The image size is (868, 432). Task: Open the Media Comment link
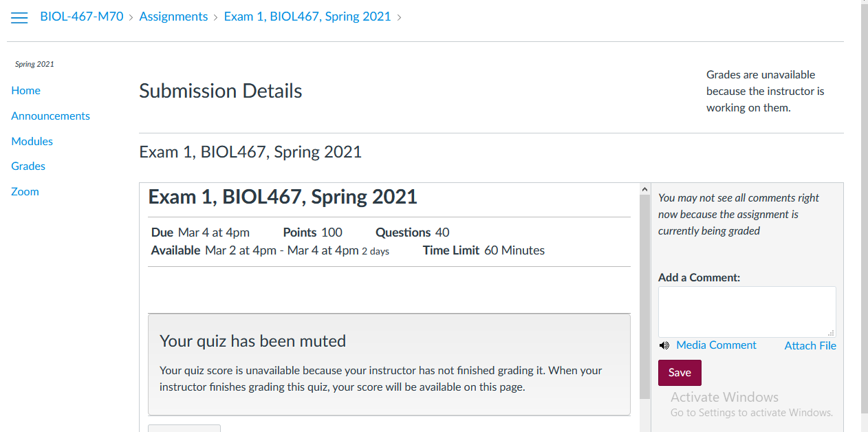(716, 345)
